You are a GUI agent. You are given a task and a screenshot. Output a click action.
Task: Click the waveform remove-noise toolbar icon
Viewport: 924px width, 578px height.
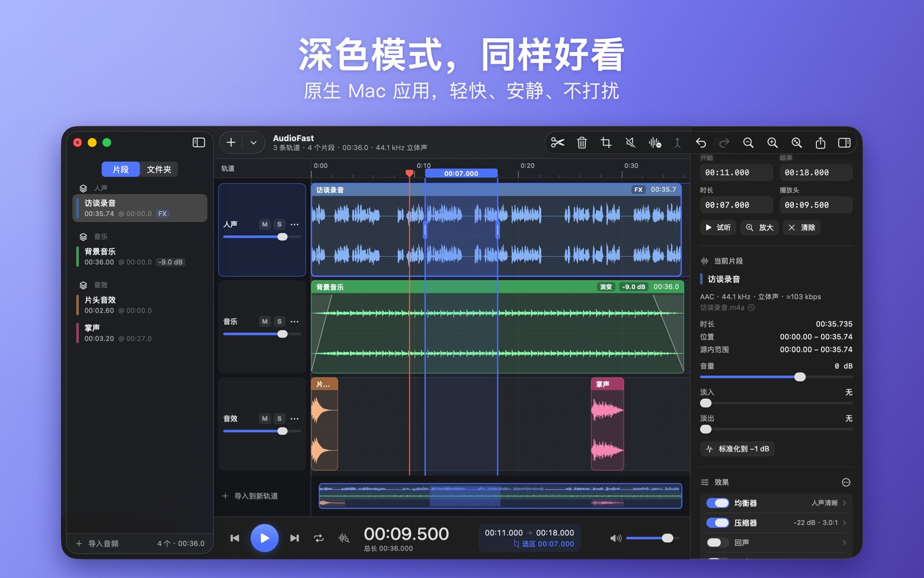point(654,143)
